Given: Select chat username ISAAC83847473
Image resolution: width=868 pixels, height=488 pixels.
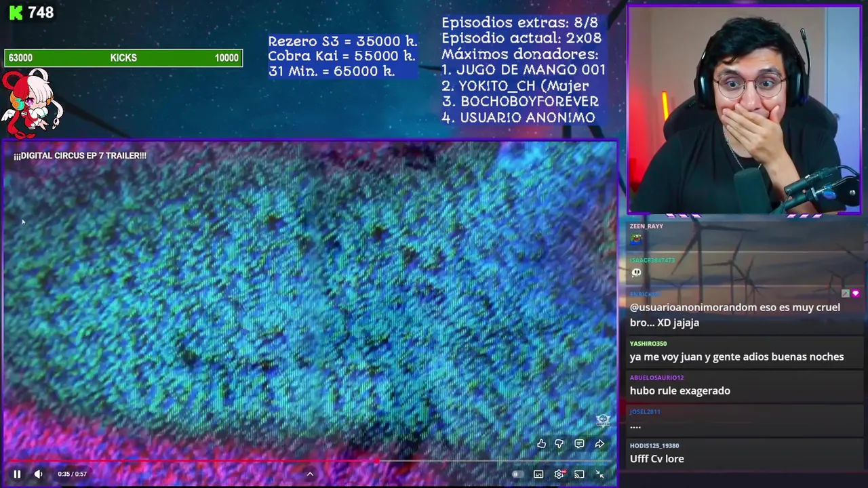Looking at the screenshot, I should click(652, 260).
